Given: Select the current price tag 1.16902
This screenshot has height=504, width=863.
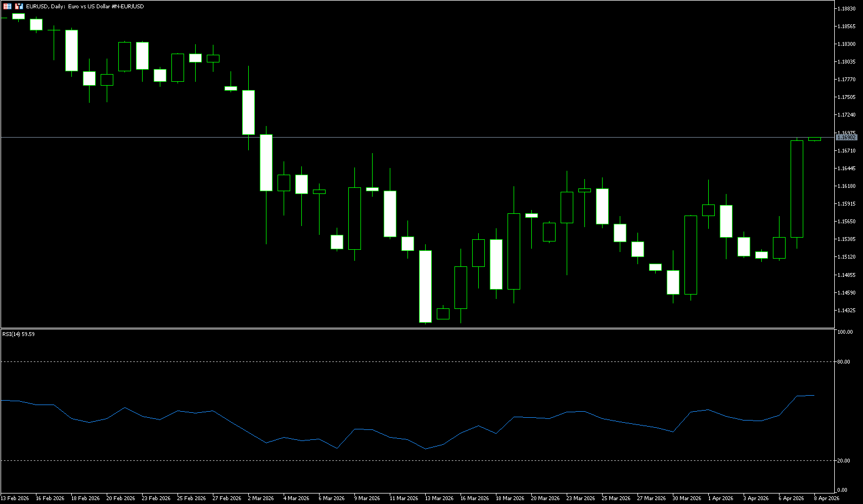Looking at the screenshot, I should point(846,137).
